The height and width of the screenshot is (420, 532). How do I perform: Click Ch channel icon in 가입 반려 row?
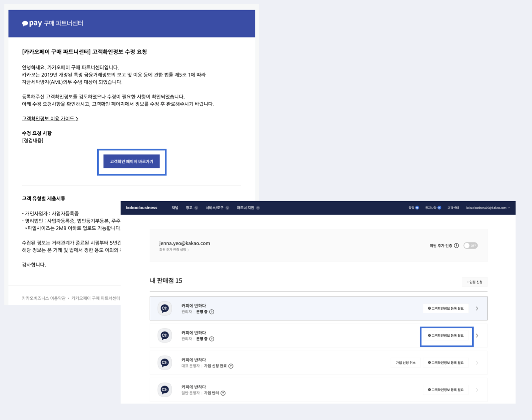165,390
